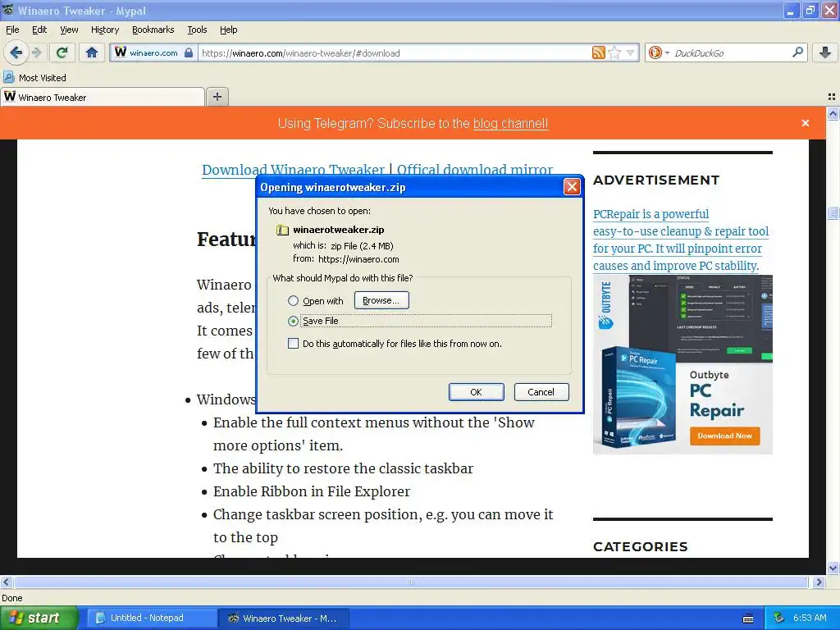The width and height of the screenshot is (840, 630).
Task: Open the History menu
Action: pos(104,30)
